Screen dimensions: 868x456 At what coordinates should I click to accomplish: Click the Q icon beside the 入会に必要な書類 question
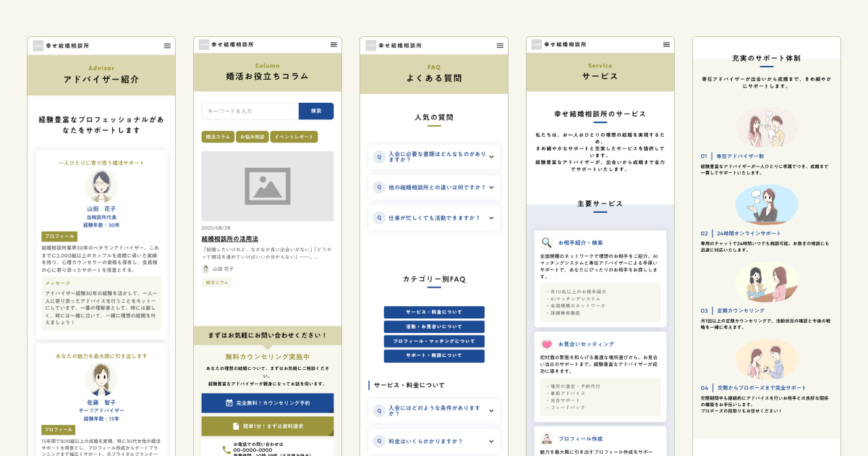(x=380, y=157)
